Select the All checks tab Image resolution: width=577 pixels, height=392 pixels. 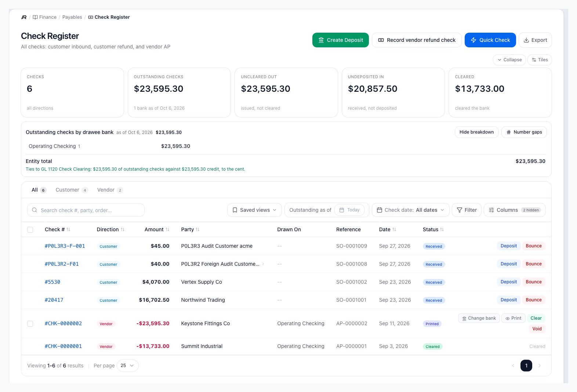(x=39, y=190)
